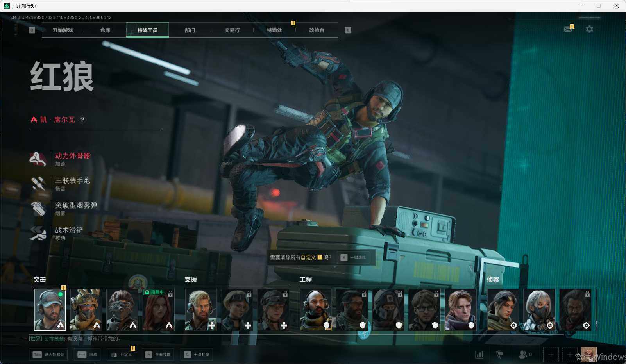
Task: Click the question mark beside 凯·席尔瓦
Action: coord(82,120)
